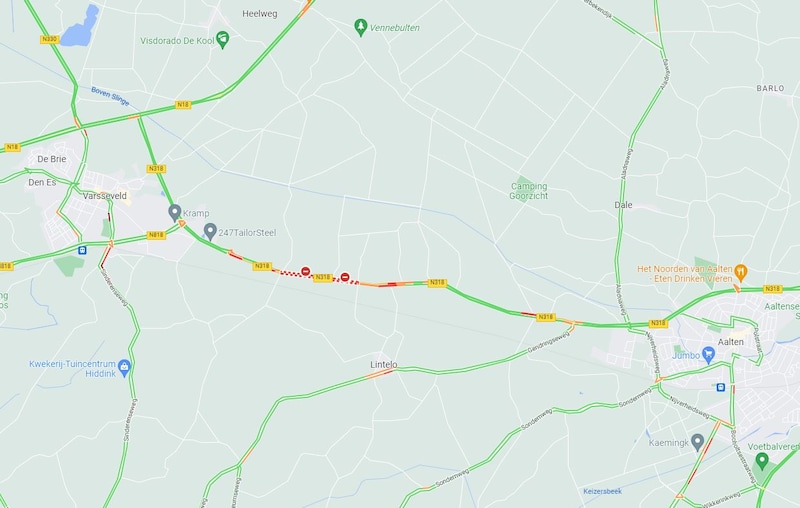This screenshot has width=800, height=508.
Task: Click the Het Noorden van Aalten restaurant icon
Action: click(x=741, y=272)
